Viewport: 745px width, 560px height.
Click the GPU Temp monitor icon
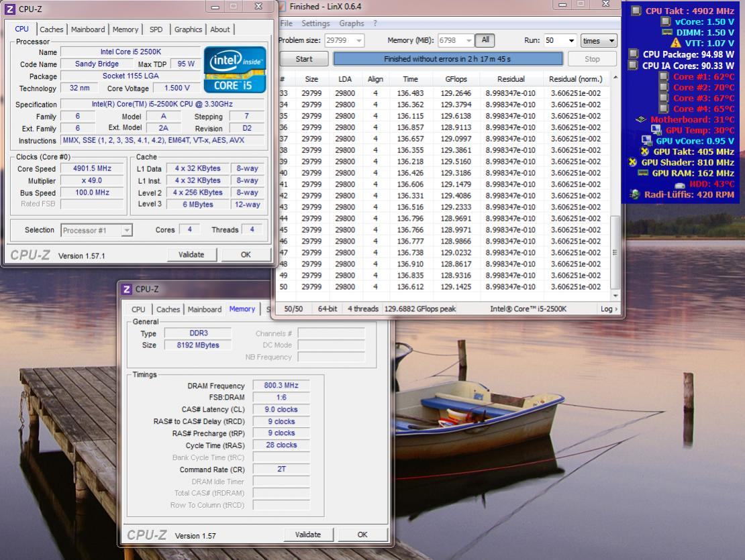tap(656, 130)
